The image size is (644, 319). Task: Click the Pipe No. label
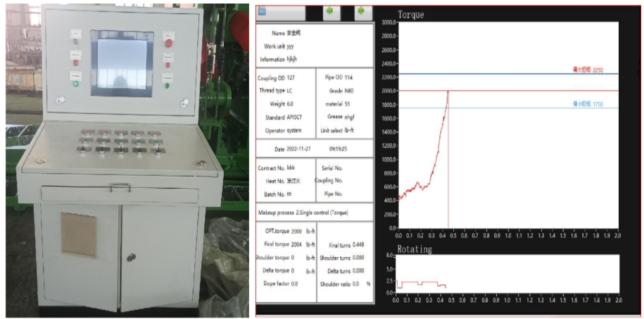point(334,194)
